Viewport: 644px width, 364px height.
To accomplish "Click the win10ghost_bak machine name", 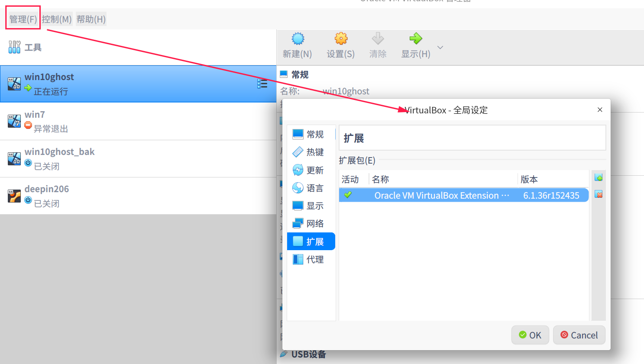I will pos(59,152).
